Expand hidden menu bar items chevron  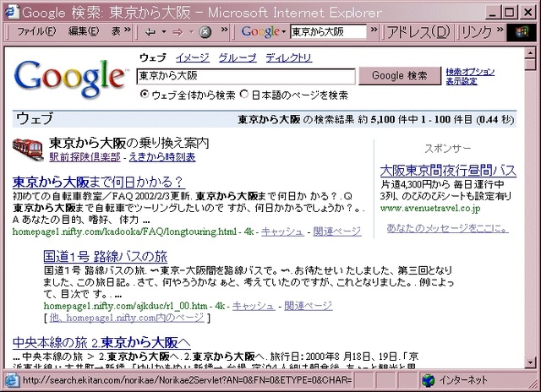point(128,30)
